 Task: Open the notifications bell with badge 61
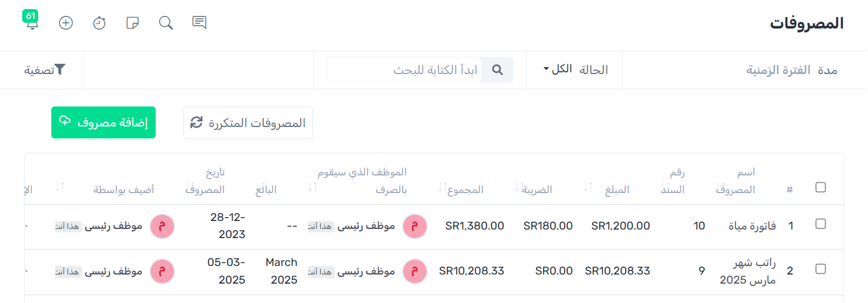(x=33, y=23)
